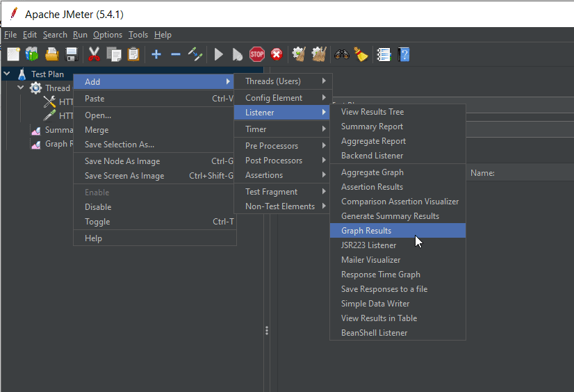The width and height of the screenshot is (574, 392).
Task: Click the Shutdown red X icon
Action: (x=277, y=54)
